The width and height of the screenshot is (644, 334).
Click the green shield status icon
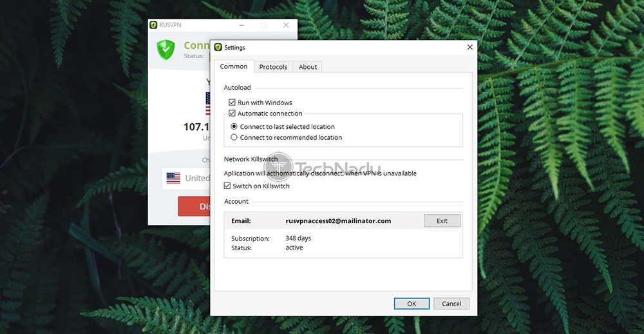166,50
